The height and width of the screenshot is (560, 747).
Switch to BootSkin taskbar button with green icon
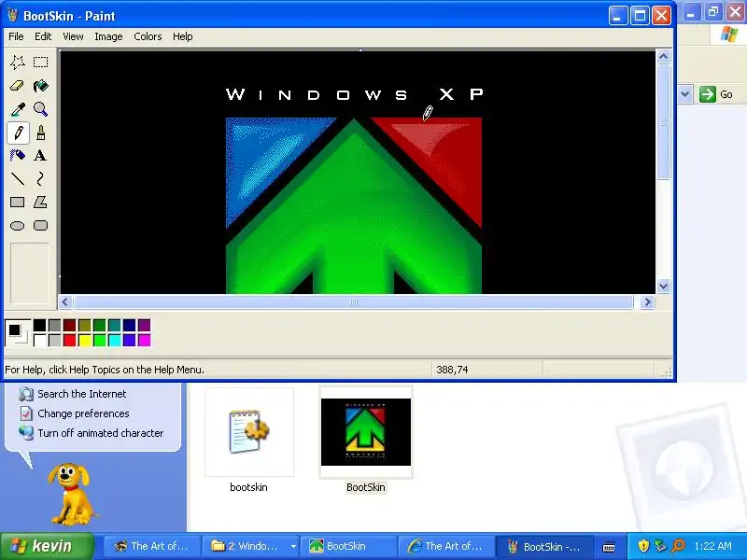pos(348,546)
